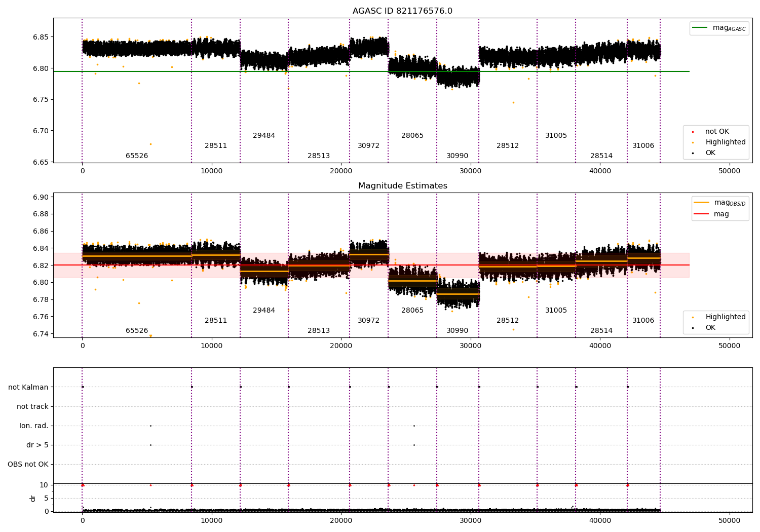
Task: Click obsid label 28514 in the top plot
Action: (601, 156)
